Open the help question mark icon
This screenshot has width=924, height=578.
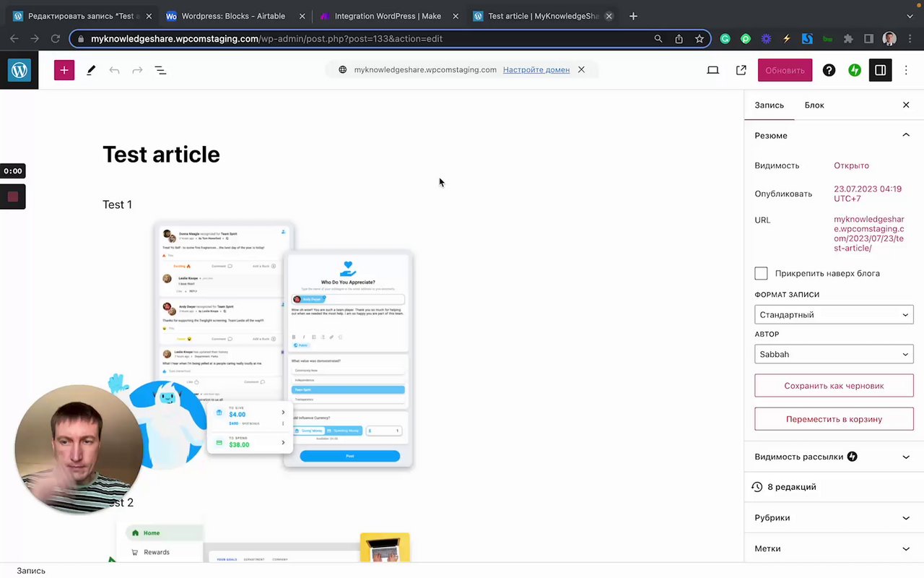829,70
